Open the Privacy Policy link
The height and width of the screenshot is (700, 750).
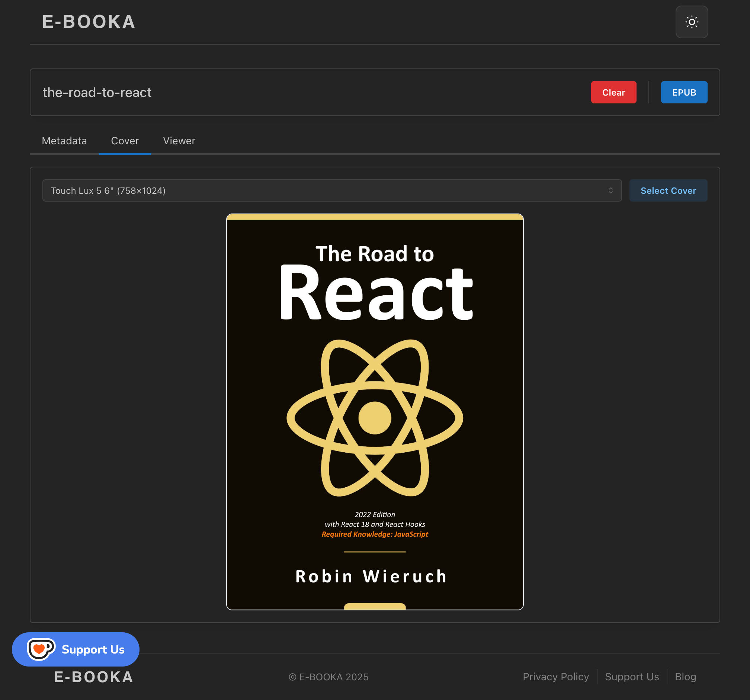click(x=555, y=677)
